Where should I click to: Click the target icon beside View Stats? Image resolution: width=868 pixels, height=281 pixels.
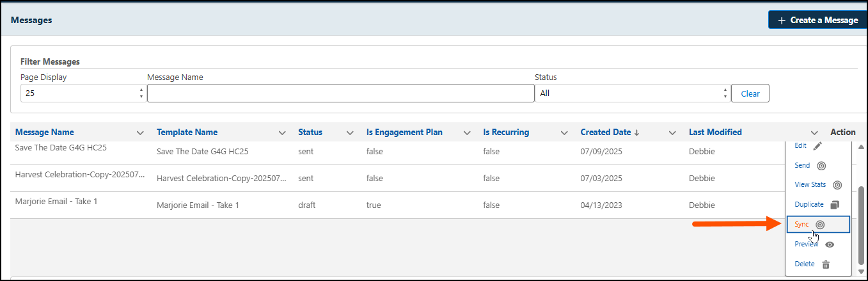pyautogui.click(x=837, y=185)
